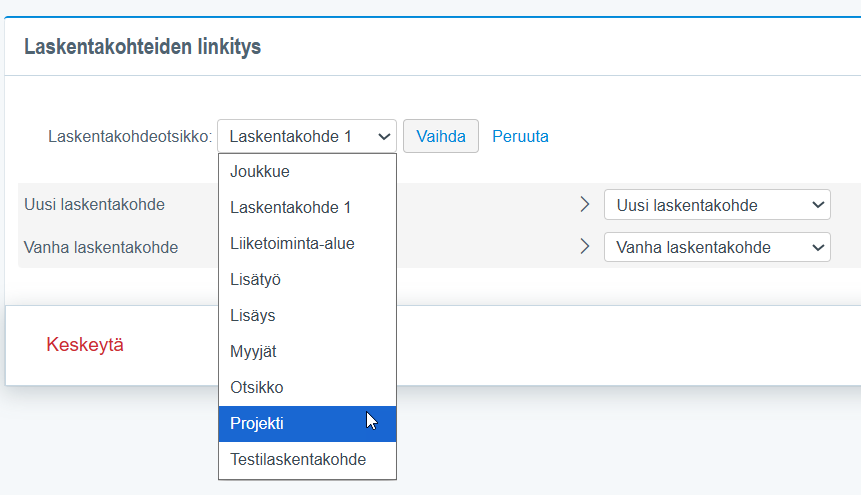Click the Uusi laskentakohde row label
The image size is (861, 495).
tap(94, 205)
